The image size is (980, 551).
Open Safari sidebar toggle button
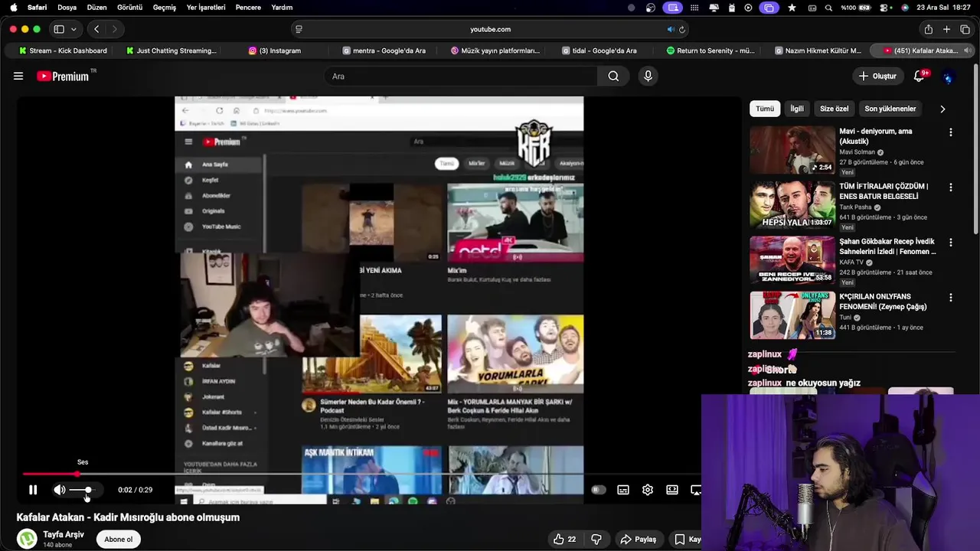point(59,29)
